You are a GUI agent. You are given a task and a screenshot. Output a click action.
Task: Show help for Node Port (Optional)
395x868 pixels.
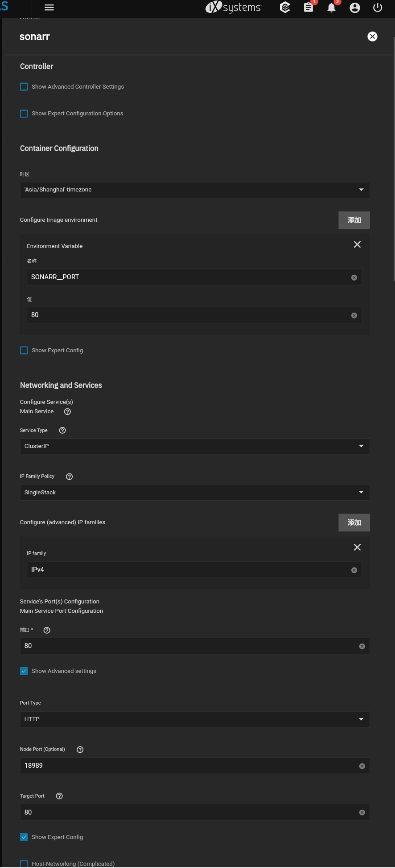point(80,750)
